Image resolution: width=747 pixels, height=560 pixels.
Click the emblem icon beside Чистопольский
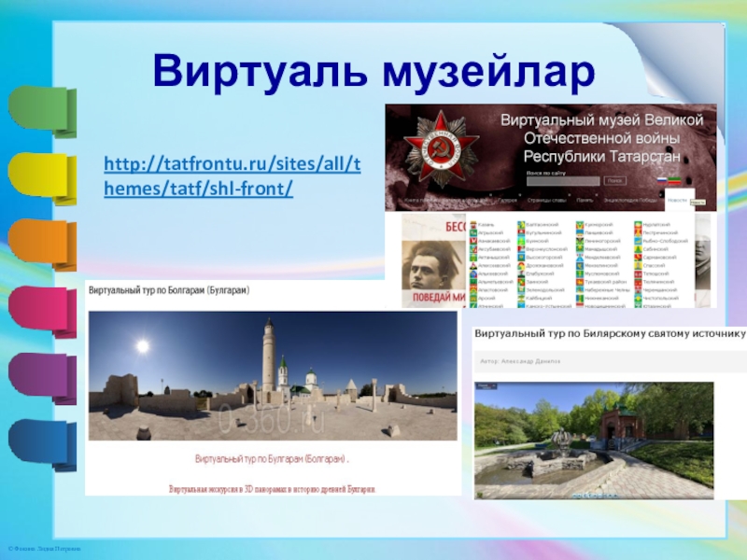[x=639, y=298]
